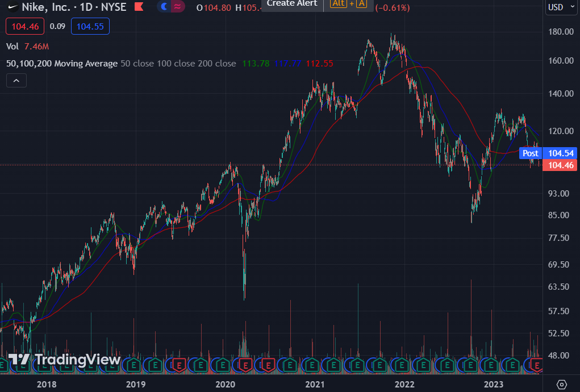The width and height of the screenshot is (580, 392).
Task: Click the 0.09 spread value
Action: click(x=57, y=26)
